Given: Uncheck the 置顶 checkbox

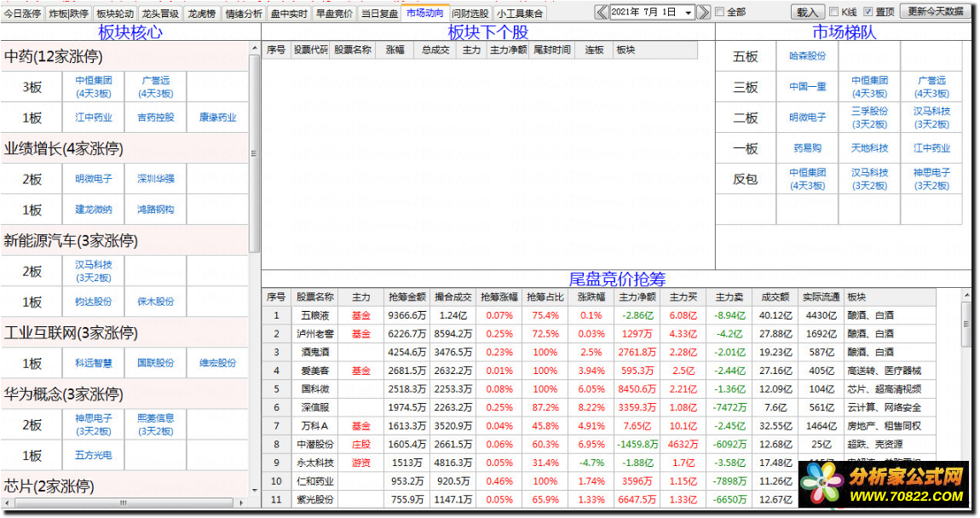Looking at the screenshot, I should click(868, 12).
